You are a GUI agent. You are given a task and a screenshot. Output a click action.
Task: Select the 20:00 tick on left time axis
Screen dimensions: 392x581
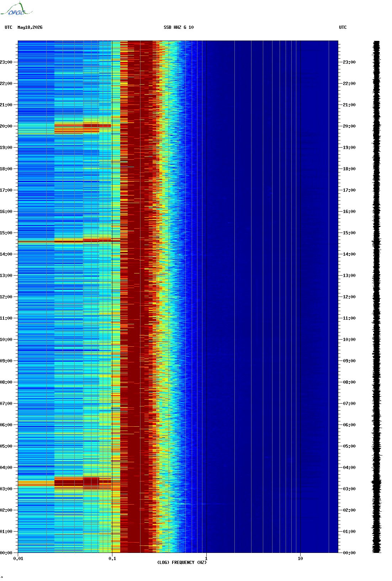tap(6, 126)
